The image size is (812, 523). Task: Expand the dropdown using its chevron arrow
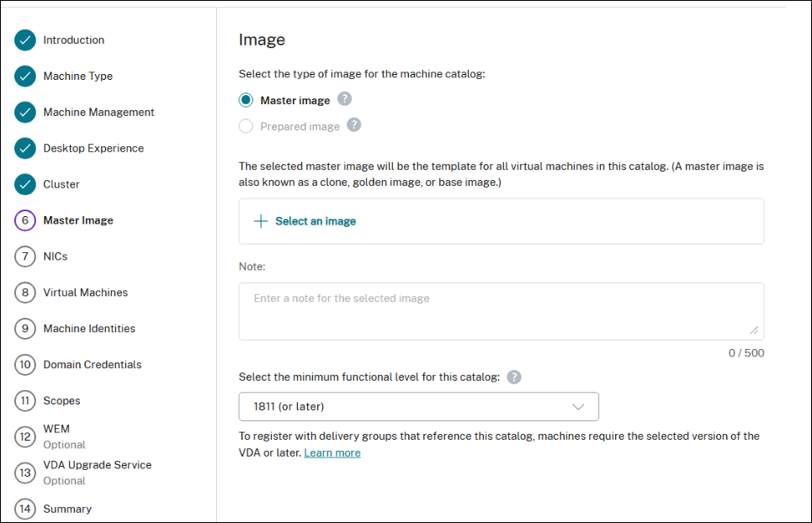pyautogui.click(x=578, y=406)
